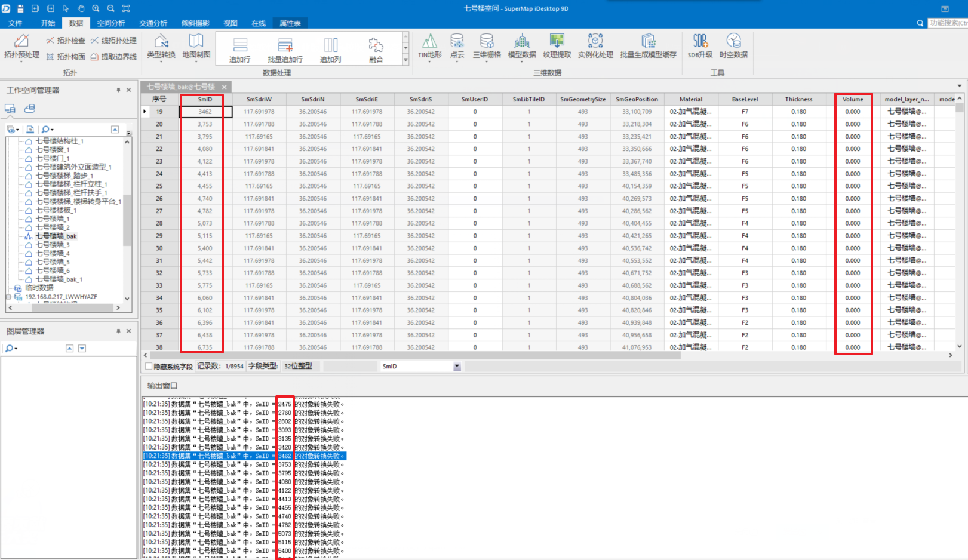Sort by Volume column header
968x560 pixels.
(x=853, y=99)
